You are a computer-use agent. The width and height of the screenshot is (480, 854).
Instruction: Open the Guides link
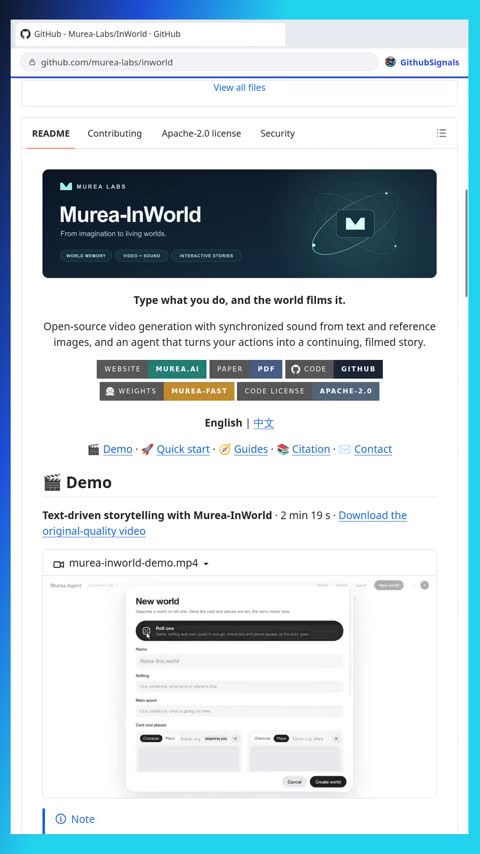[x=251, y=449]
